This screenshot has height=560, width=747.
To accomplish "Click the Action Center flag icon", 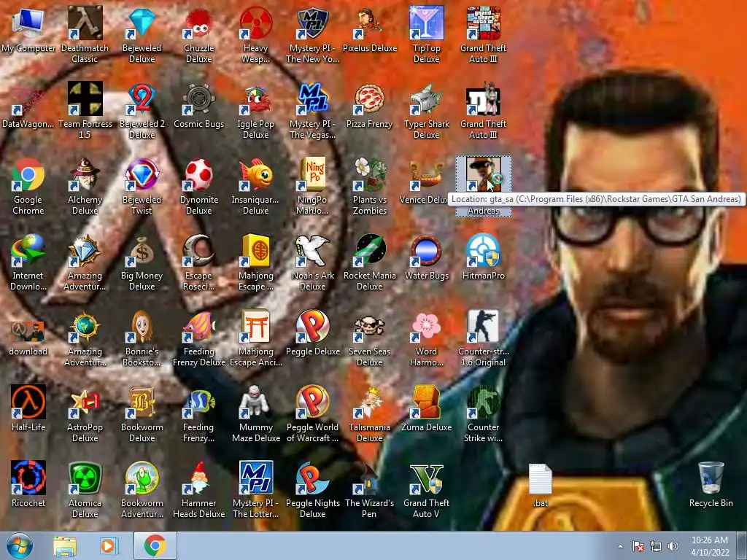I will (638, 546).
